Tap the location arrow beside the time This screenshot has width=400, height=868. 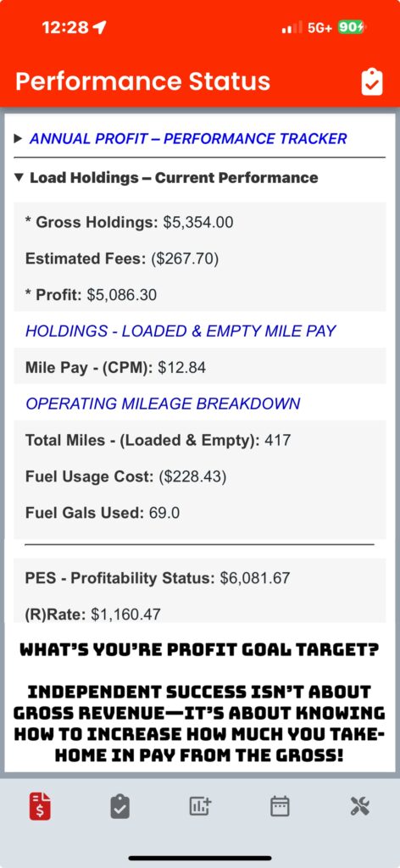(100, 27)
